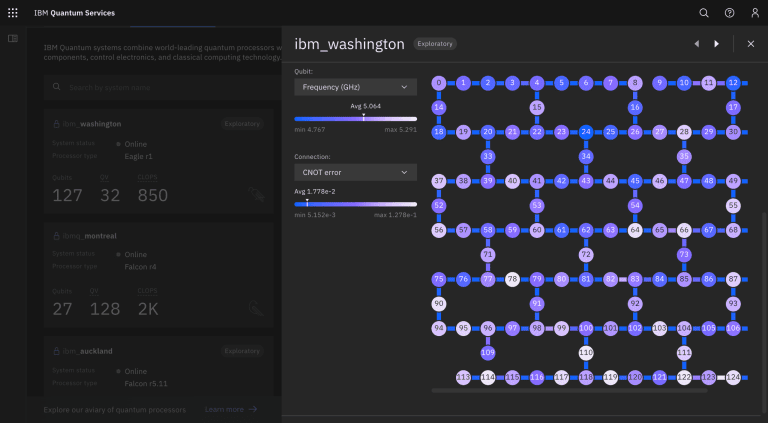This screenshot has height=423, width=768.
Task: Expand the Connection CNOT error dropdown
Action: [355, 172]
